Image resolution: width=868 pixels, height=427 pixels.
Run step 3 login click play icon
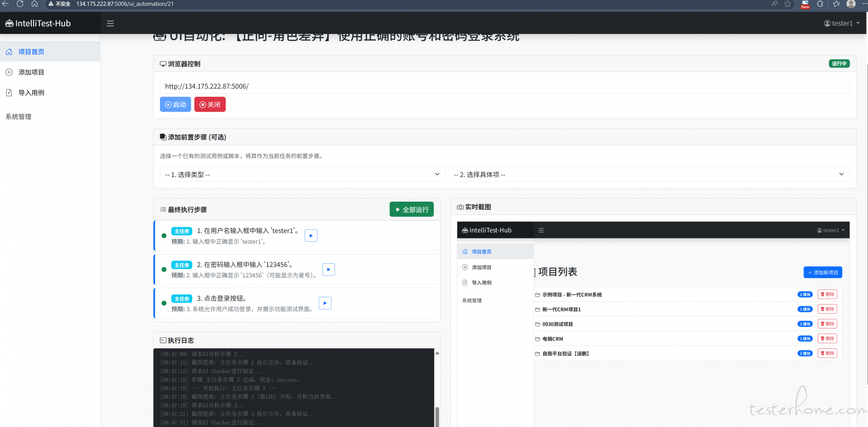(x=325, y=303)
